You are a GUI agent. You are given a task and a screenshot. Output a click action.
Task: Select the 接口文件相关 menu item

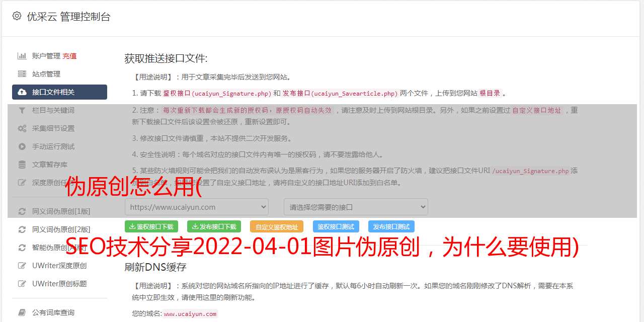pyautogui.click(x=59, y=92)
